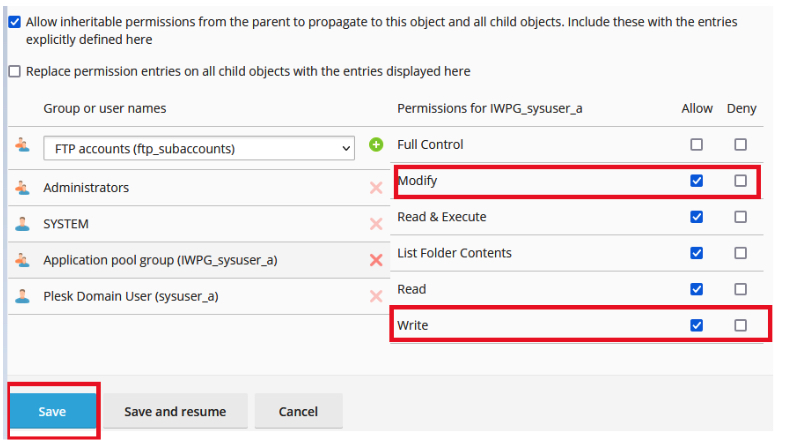Click Permissions for IWPG_sysuser_a heading
The height and width of the screenshot is (445, 785).
[490, 109]
